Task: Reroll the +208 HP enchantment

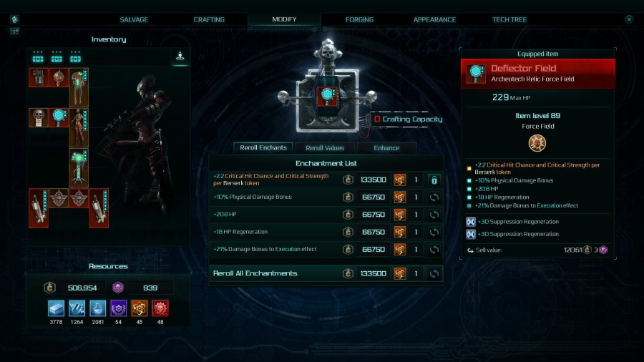Action: (x=434, y=215)
